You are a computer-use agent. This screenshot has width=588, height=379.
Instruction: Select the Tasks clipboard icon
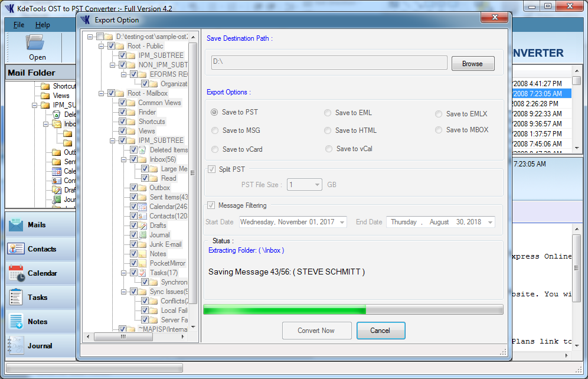(x=16, y=298)
